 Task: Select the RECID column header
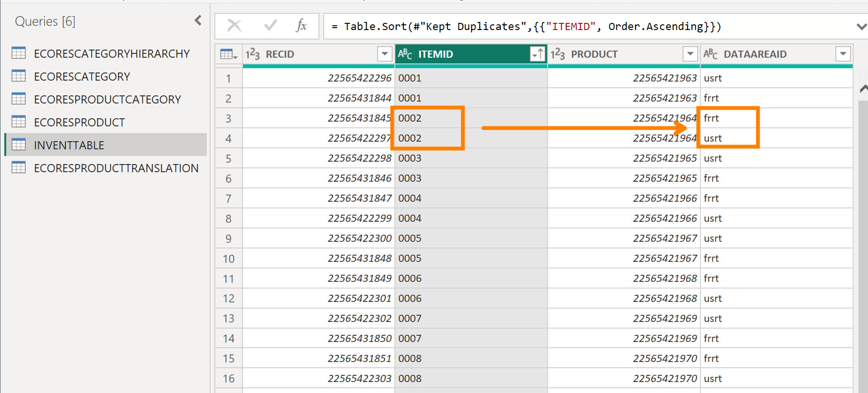(x=319, y=54)
